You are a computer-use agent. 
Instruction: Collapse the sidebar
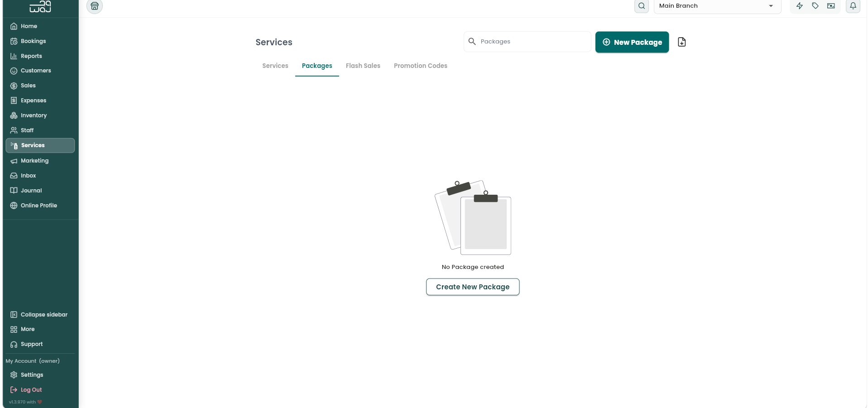pyautogui.click(x=40, y=315)
